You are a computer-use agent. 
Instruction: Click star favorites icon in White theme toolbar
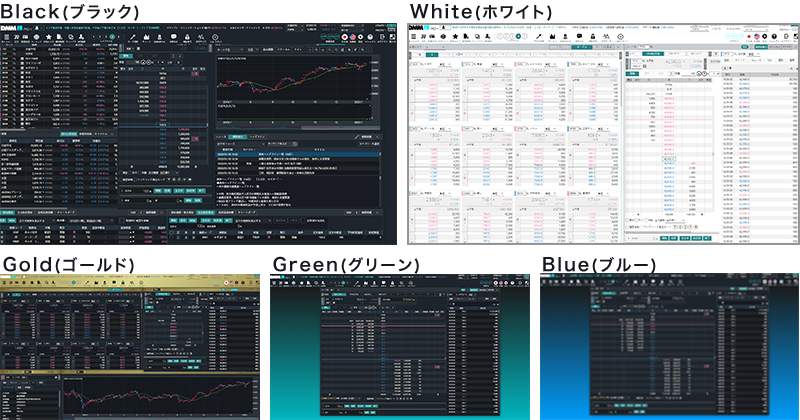click(x=455, y=37)
